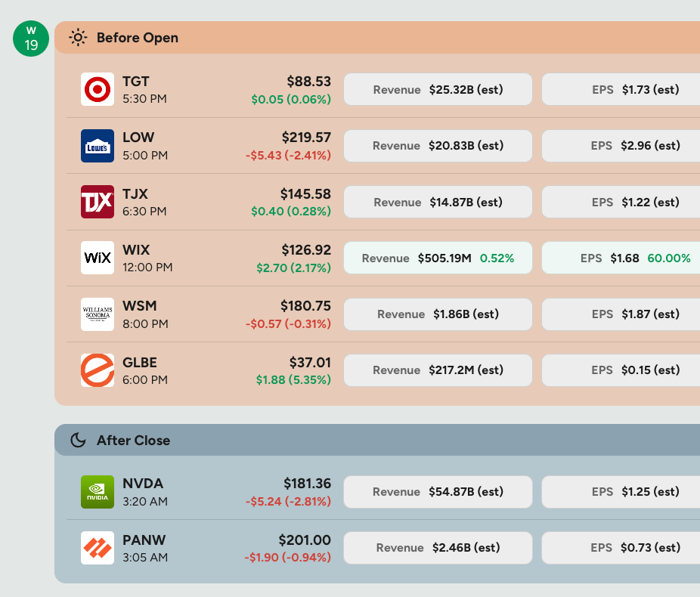Click WIX revenue $505.19M box
This screenshot has width=700, height=597.
tap(438, 258)
